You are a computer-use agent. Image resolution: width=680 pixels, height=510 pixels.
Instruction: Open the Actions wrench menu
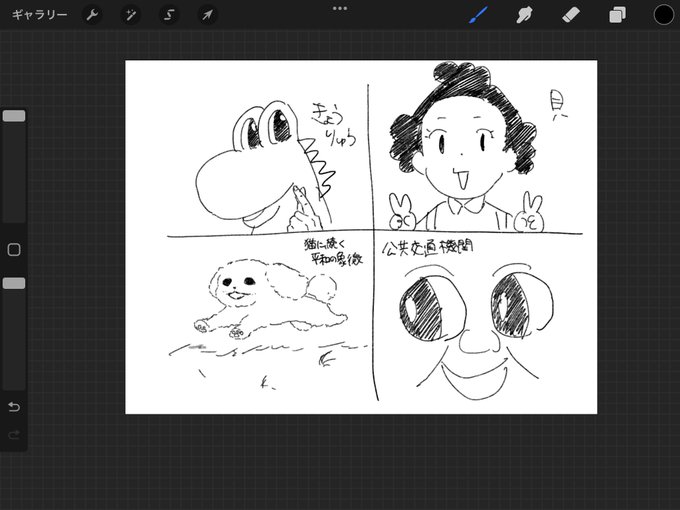click(92, 15)
